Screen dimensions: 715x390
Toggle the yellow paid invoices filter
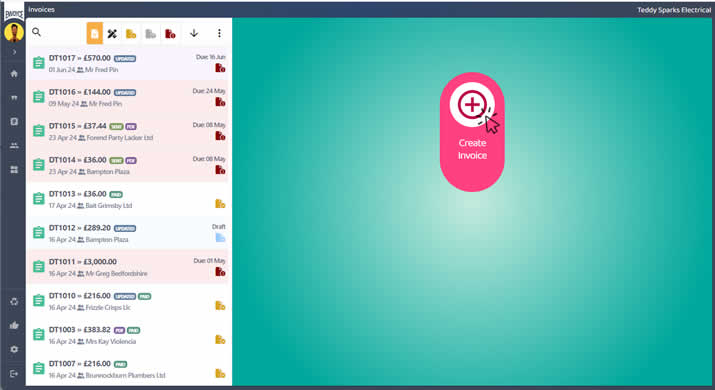pyautogui.click(x=131, y=34)
